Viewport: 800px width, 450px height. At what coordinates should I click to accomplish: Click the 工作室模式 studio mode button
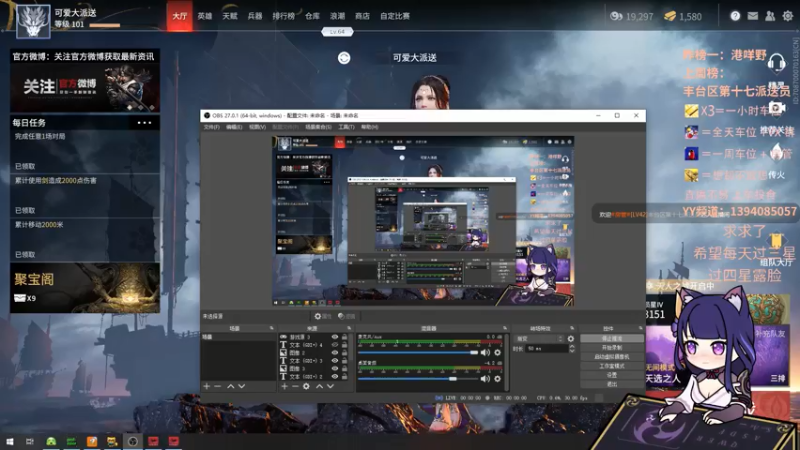[612, 366]
